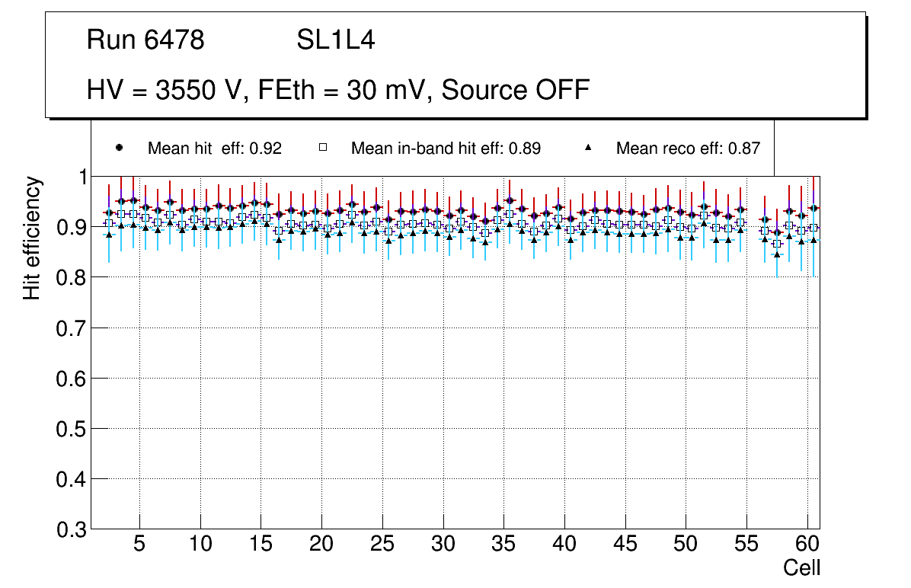The height and width of the screenshot is (588, 911).
Task: Click the 'Hit efficiency' y-axis title
Action: 32,238
